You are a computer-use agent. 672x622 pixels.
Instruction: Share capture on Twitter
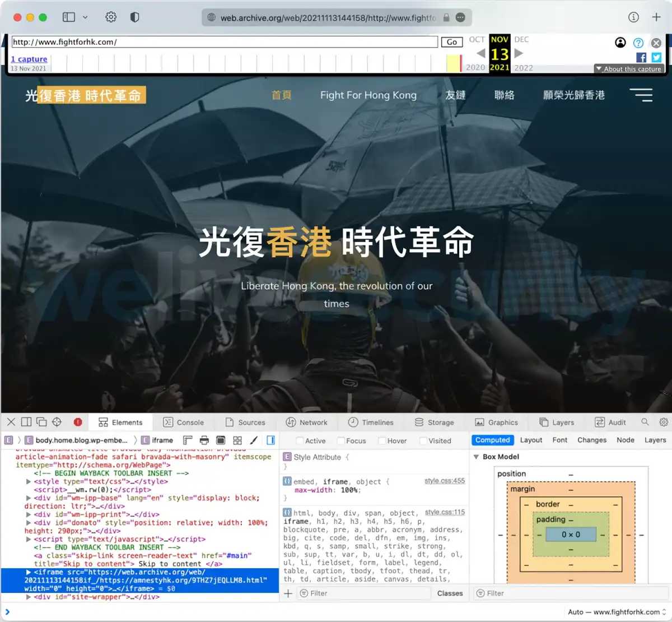[656, 57]
